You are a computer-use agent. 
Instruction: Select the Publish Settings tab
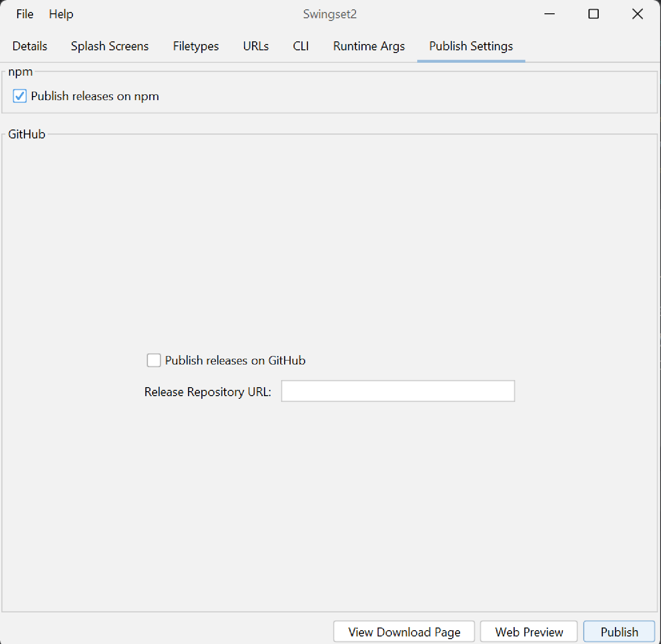point(470,46)
